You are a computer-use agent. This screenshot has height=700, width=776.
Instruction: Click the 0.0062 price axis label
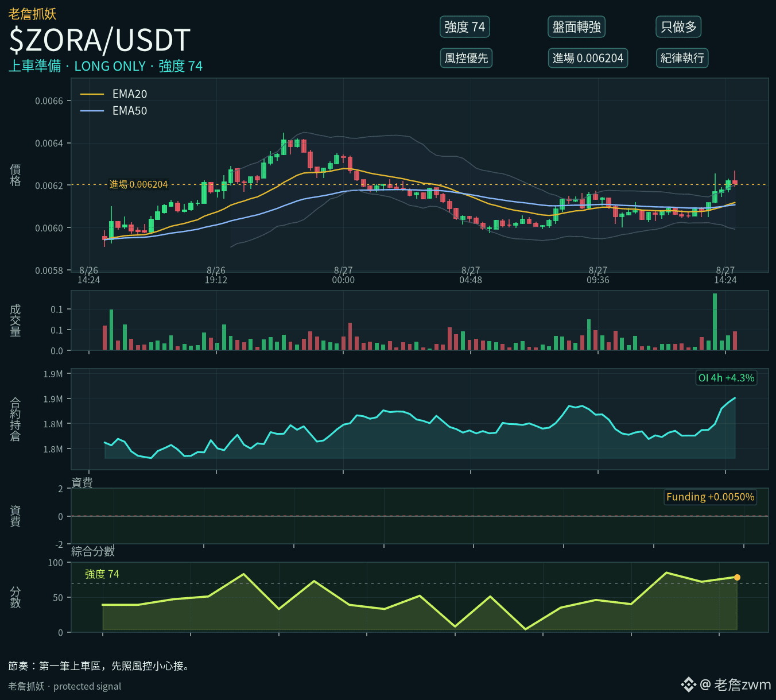click(x=49, y=186)
